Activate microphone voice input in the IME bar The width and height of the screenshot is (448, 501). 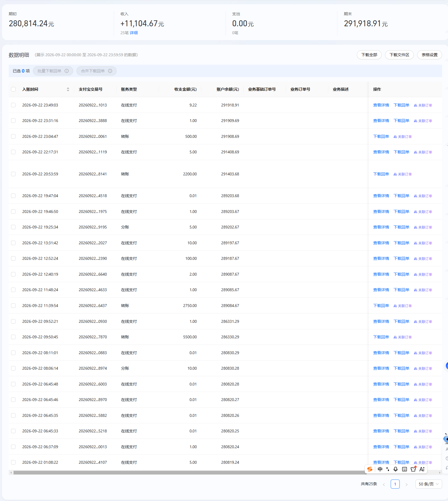pos(395,469)
